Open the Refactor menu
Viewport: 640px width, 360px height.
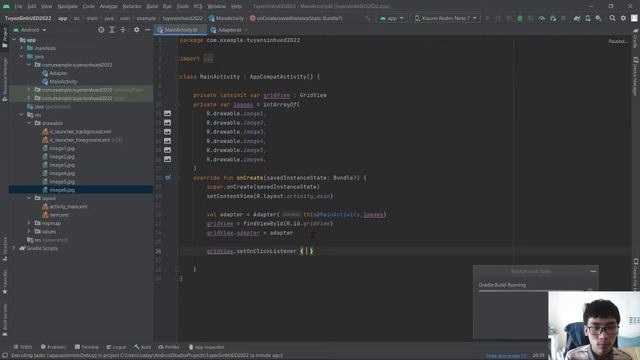(132, 6)
